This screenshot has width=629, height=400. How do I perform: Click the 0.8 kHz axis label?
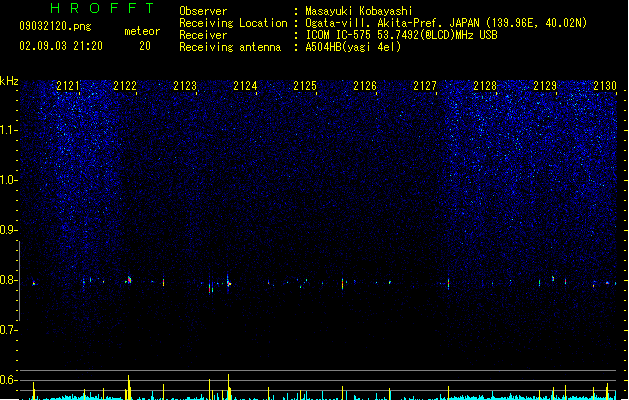(x=8, y=280)
